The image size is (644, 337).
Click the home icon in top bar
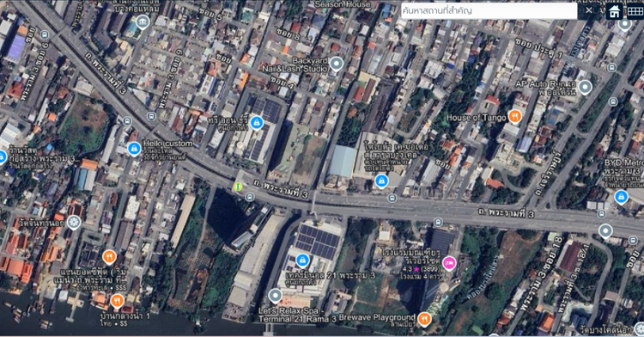tap(615, 11)
